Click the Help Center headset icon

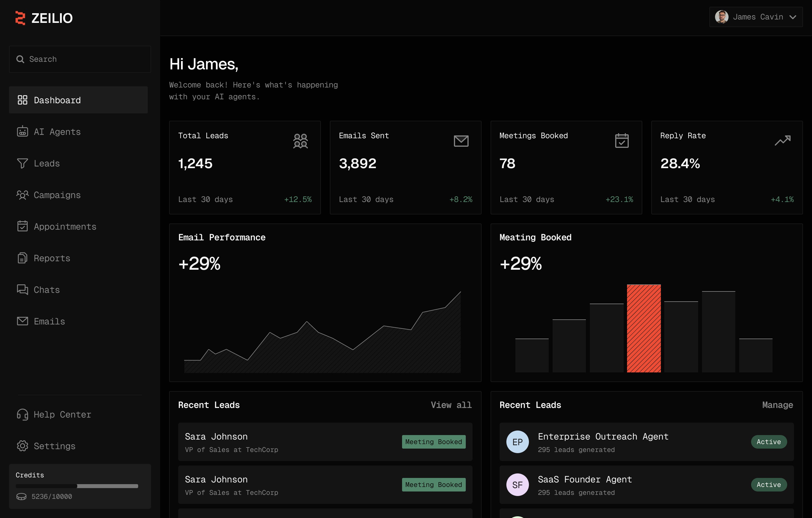[x=22, y=414]
